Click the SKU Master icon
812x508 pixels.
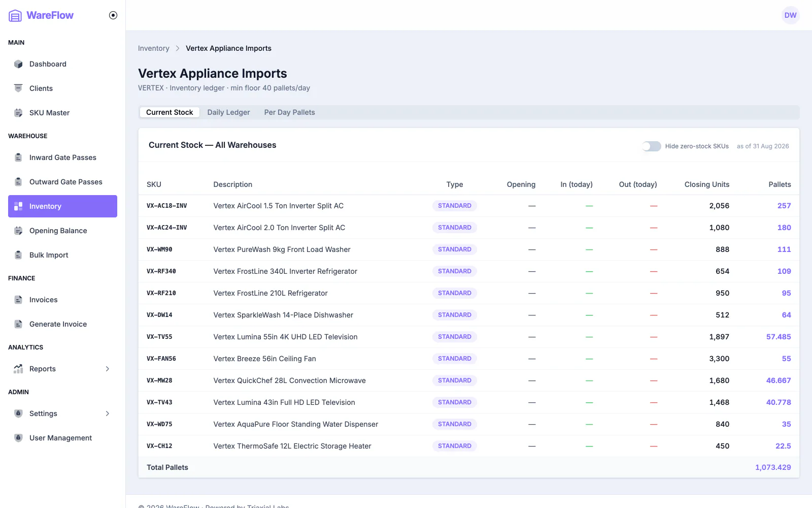(x=18, y=113)
